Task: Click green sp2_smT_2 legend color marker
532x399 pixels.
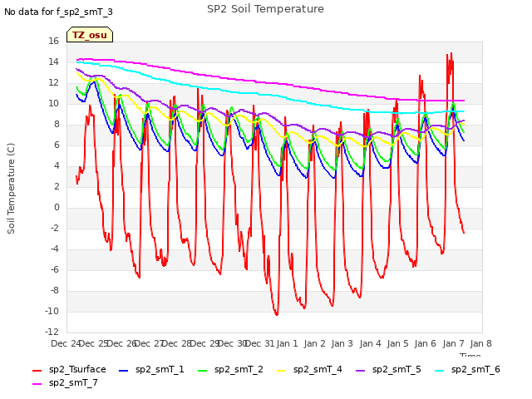Action: (x=203, y=371)
